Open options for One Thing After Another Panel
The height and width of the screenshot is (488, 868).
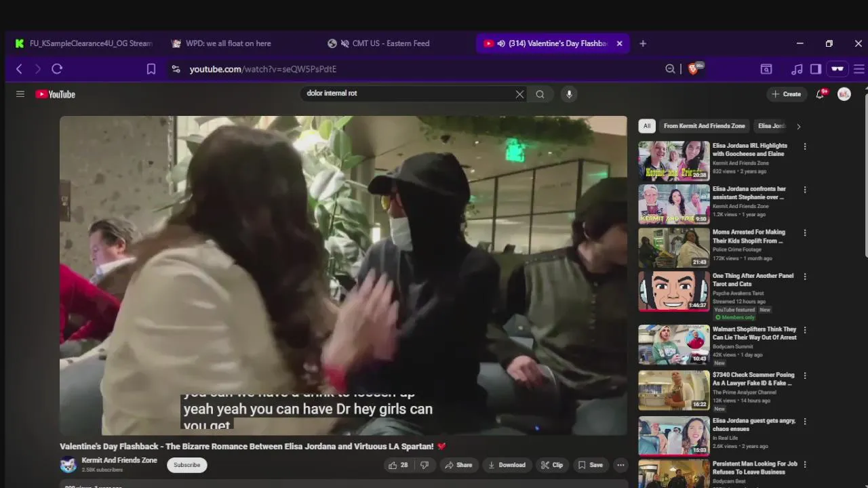click(x=805, y=277)
